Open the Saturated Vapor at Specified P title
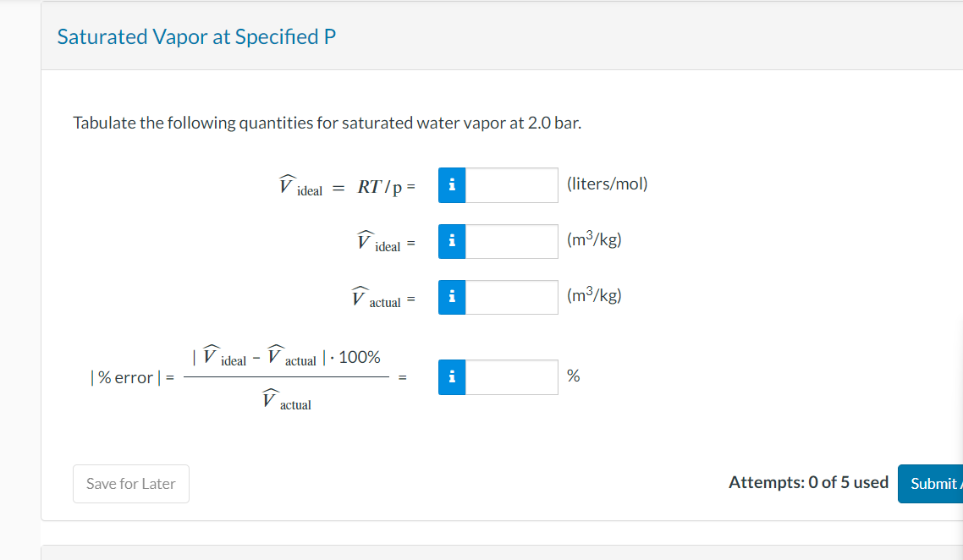The height and width of the screenshot is (560, 963). tap(196, 37)
